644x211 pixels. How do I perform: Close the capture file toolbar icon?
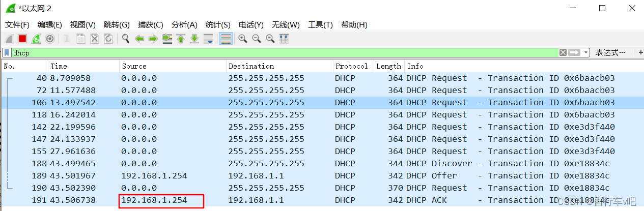point(95,39)
